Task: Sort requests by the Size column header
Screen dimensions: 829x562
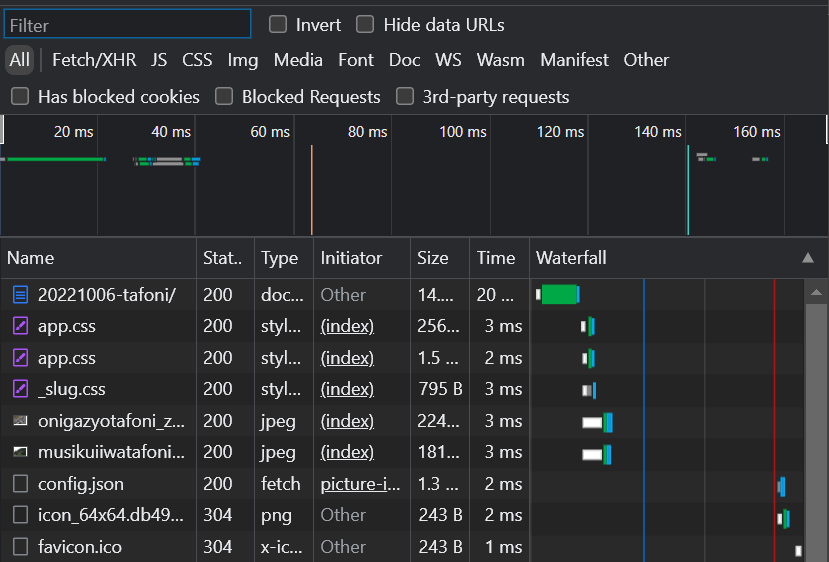Action: pyautogui.click(x=432, y=258)
